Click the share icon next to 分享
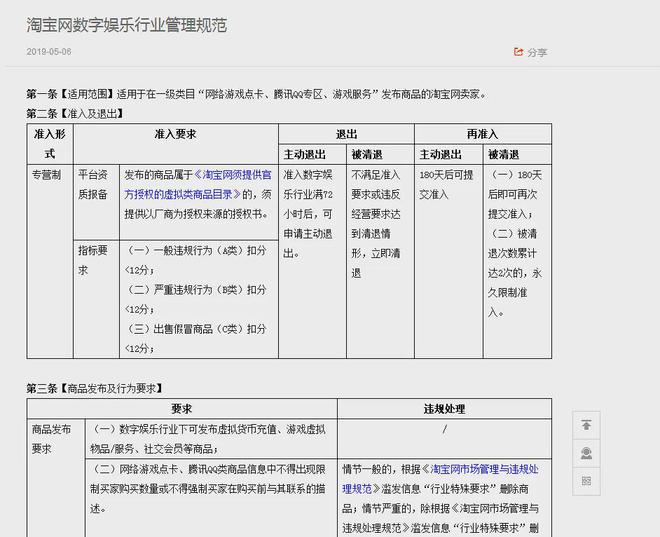The width and height of the screenshot is (660, 537). [518, 52]
